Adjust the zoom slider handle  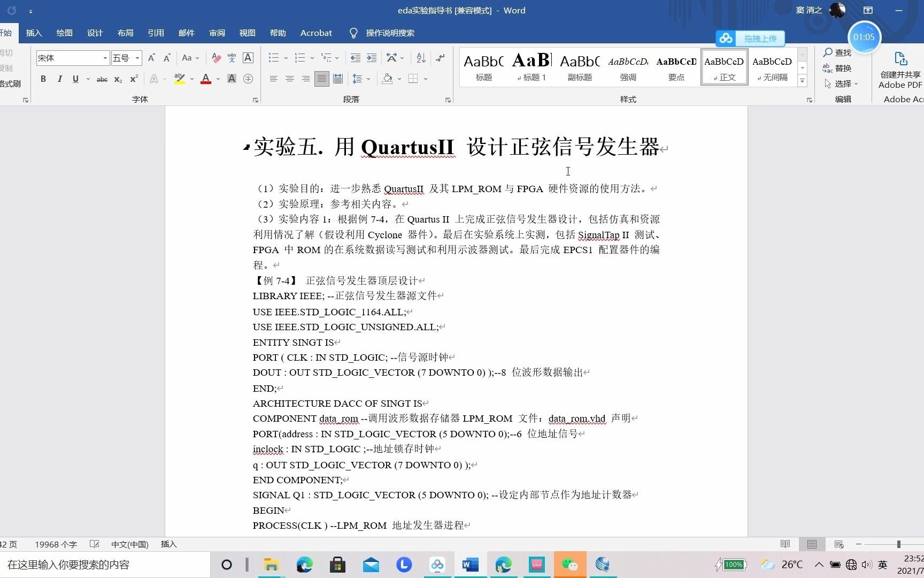[x=899, y=544]
